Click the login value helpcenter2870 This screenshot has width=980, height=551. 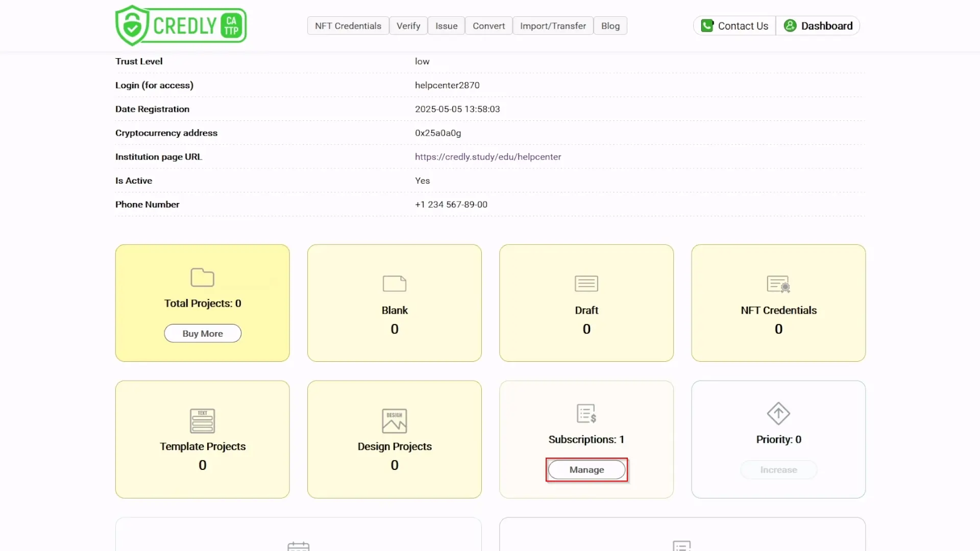point(447,85)
